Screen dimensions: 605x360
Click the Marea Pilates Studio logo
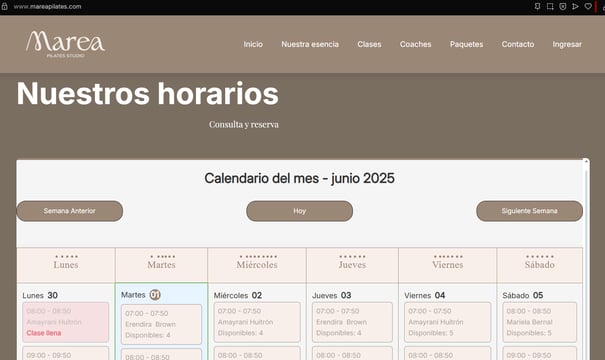pos(65,44)
